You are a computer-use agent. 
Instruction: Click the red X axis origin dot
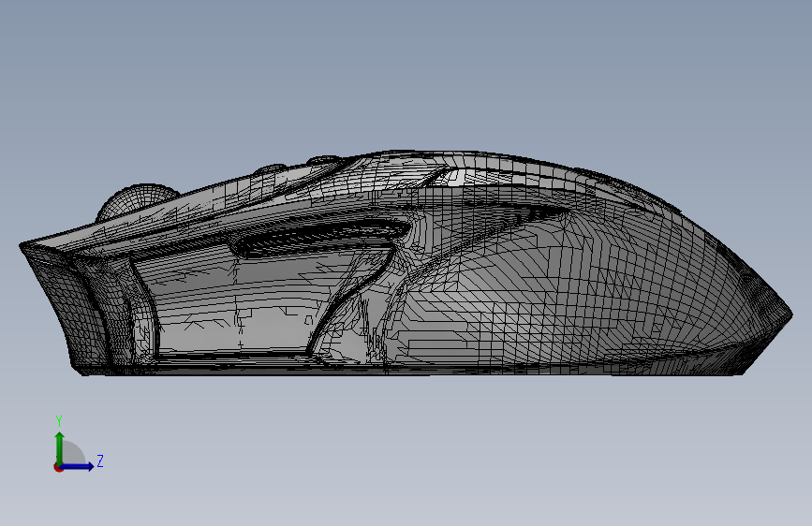click(58, 467)
